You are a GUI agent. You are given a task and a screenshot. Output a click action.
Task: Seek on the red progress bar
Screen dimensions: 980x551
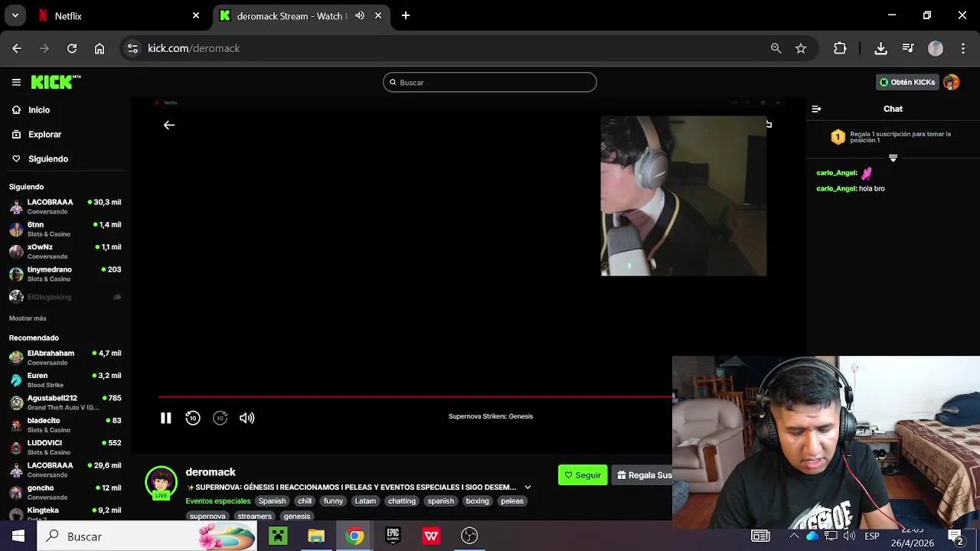[415, 396]
